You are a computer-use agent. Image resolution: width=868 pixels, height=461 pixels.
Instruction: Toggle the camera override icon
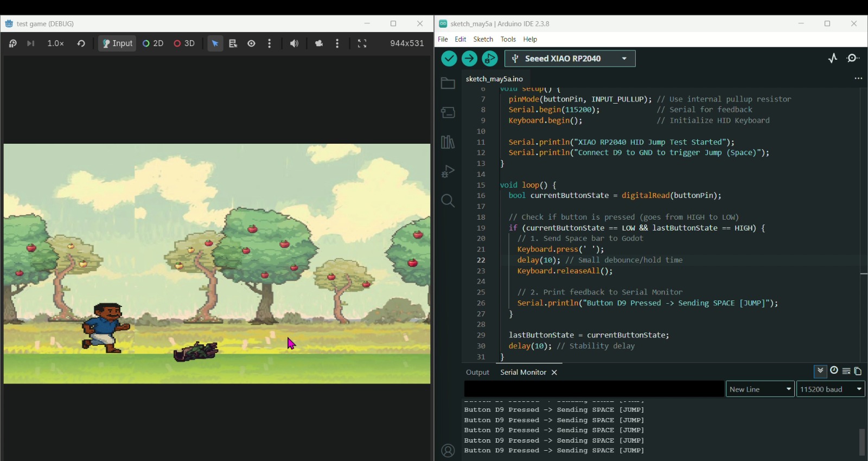pyautogui.click(x=319, y=43)
